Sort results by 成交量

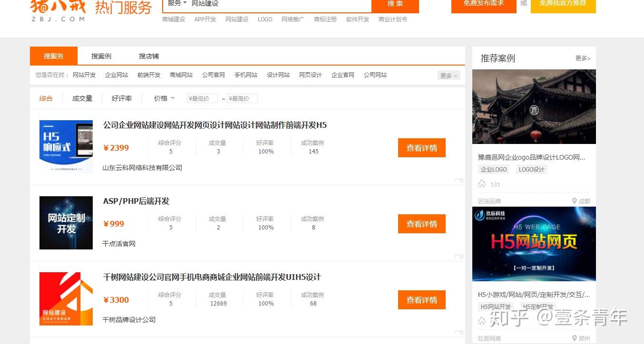point(82,98)
